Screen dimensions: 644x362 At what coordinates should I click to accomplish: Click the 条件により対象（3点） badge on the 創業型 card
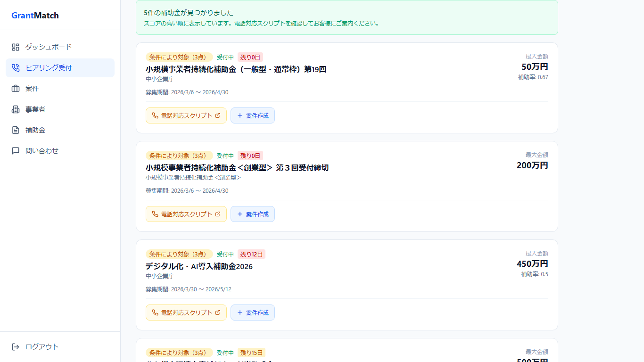pyautogui.click(x=179, y=156)
